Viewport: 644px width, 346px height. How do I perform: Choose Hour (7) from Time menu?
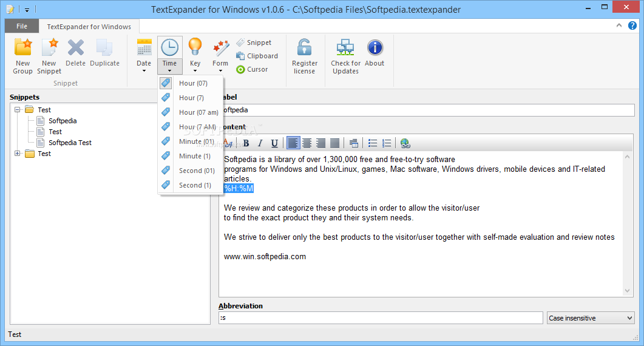(191, 98)
